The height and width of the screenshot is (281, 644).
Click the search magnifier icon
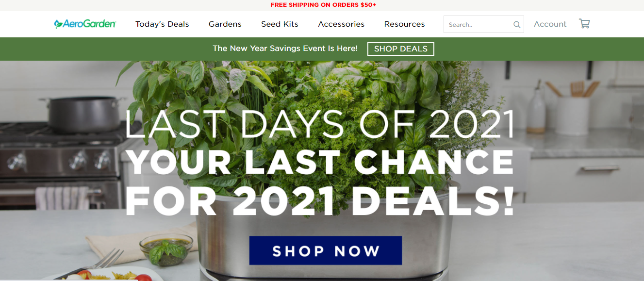click(x=517, y=25)
